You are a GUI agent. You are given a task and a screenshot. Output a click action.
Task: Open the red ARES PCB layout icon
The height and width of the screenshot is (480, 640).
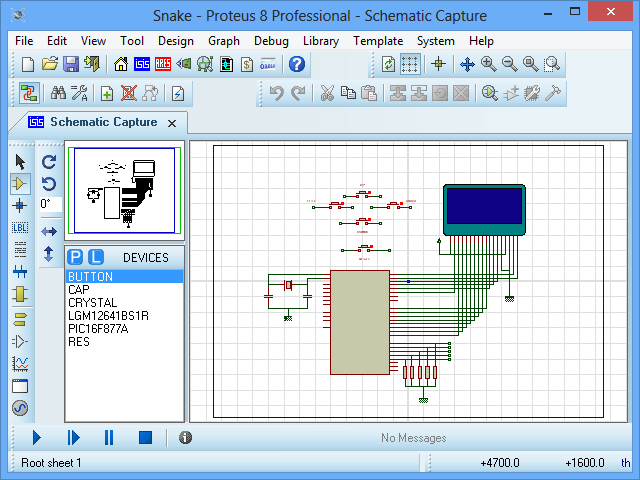pos(163,64)
